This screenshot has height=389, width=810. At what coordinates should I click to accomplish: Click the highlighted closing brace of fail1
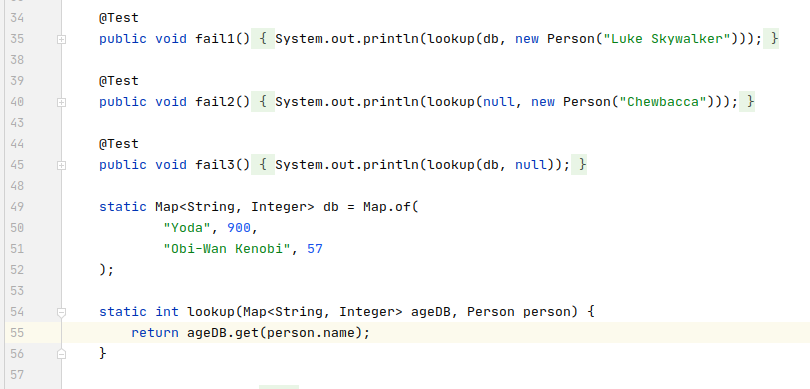pos(771,39)
